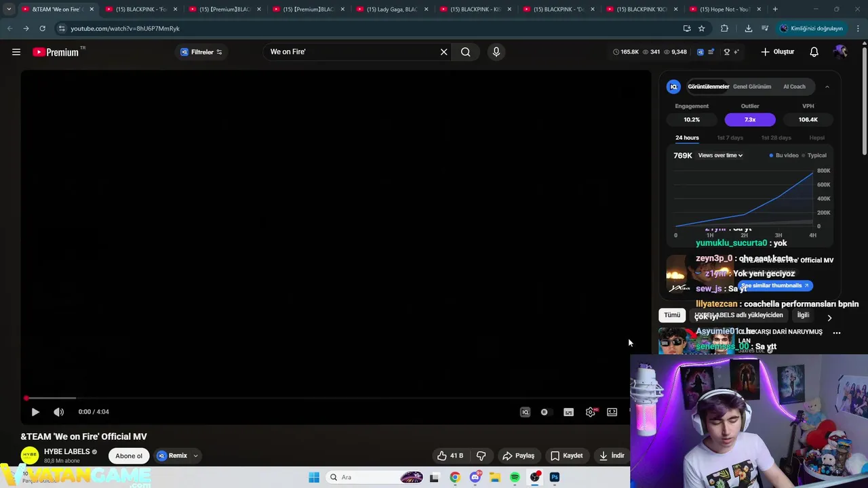Screen dimensions: 868x488
Task: Open the HYBE LABELS channel avatar
Action: point(30,455)
